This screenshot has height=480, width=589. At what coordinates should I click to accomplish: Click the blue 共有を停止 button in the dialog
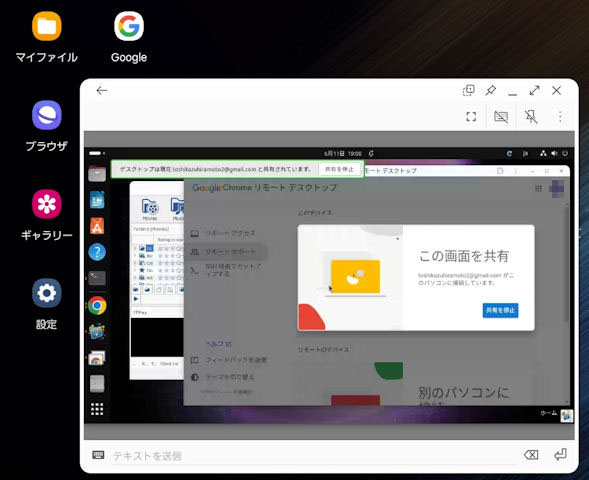[x=500, y=310]
